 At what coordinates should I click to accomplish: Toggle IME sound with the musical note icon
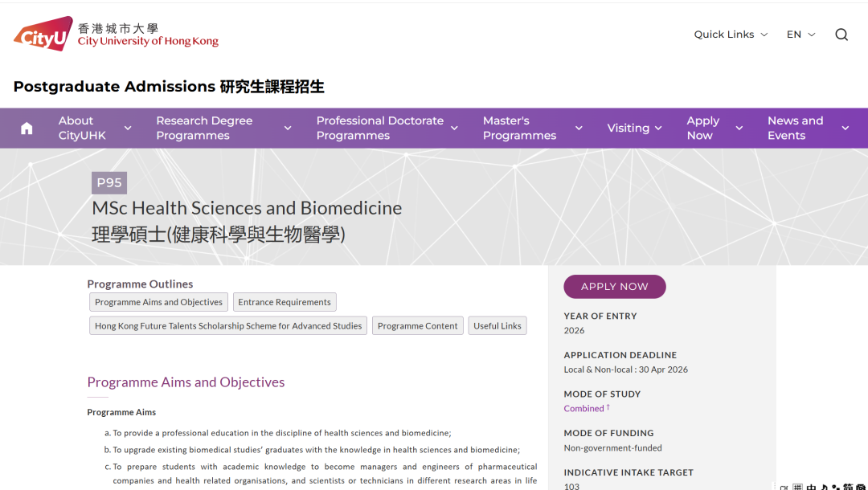coord(825,485)
